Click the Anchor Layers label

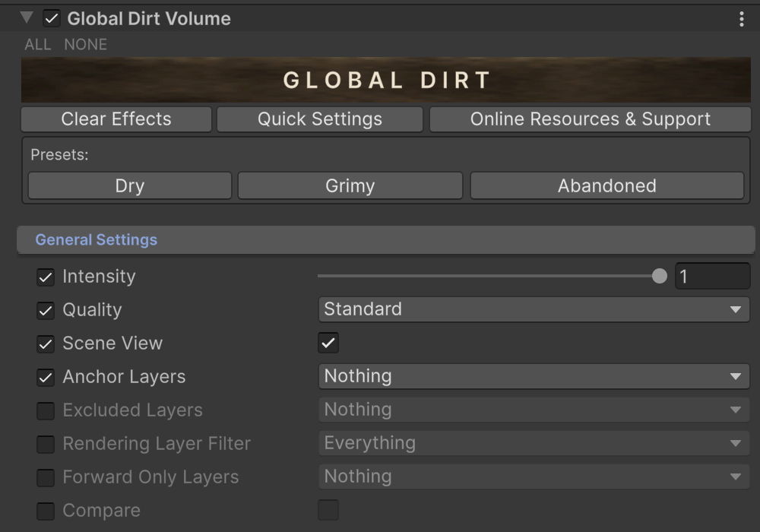[124, 377]
